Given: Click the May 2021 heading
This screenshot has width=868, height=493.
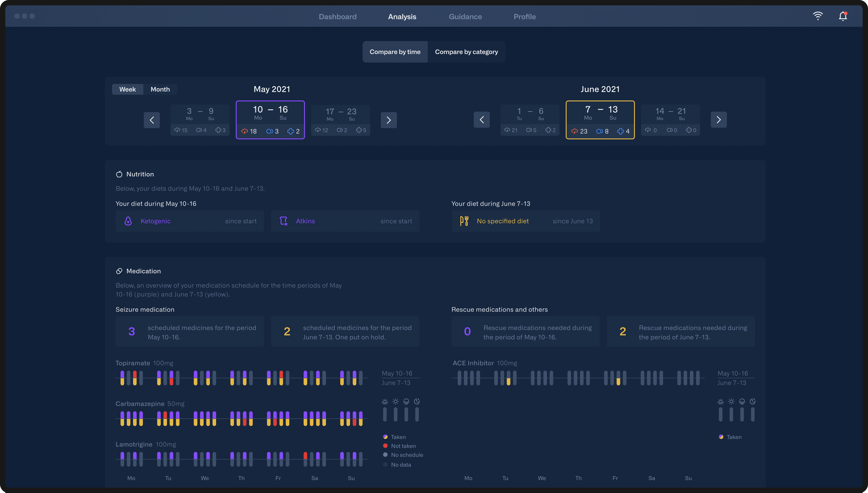Looking at the screenshot, I should pos(272,89).
